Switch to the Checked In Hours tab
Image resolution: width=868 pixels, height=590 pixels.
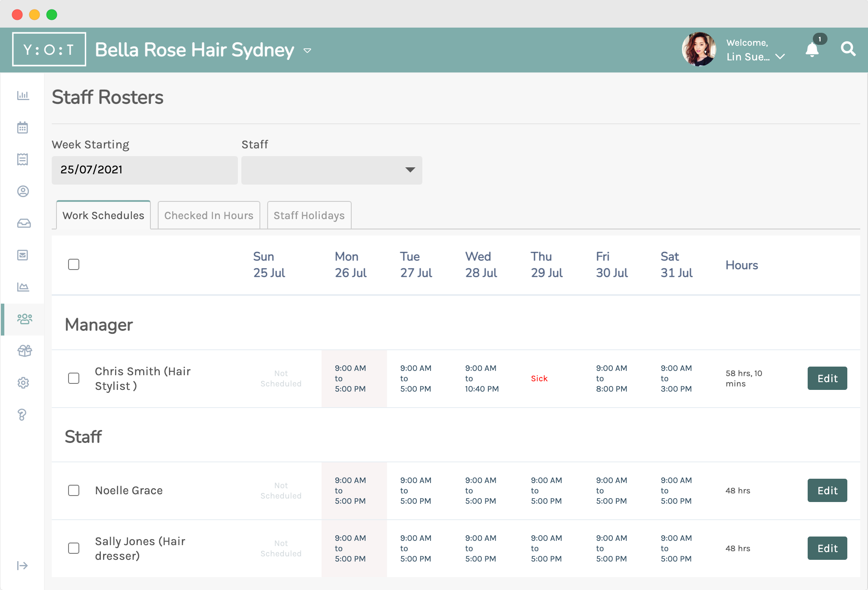pyautogui.click(x=209, y=215)
